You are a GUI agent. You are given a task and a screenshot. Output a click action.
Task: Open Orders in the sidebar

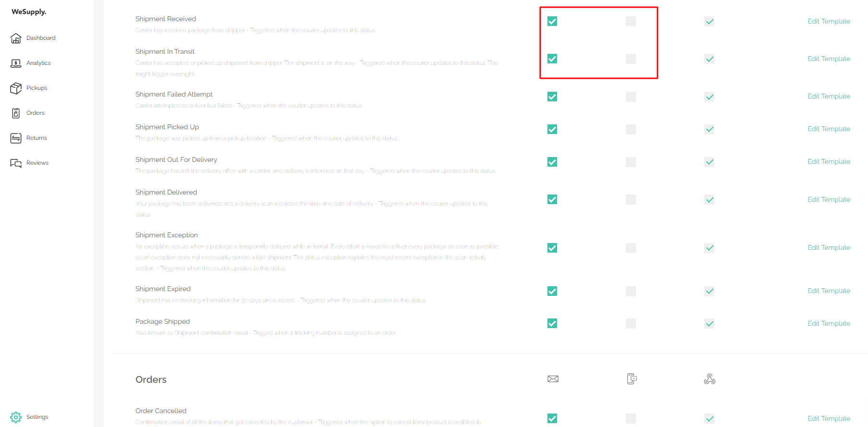(36, 113)
